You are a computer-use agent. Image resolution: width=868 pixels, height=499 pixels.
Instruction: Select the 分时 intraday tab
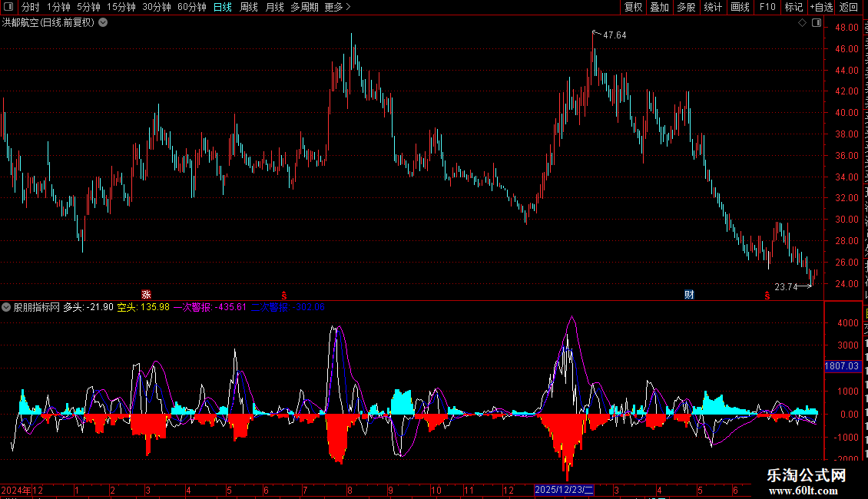(31, 7)
